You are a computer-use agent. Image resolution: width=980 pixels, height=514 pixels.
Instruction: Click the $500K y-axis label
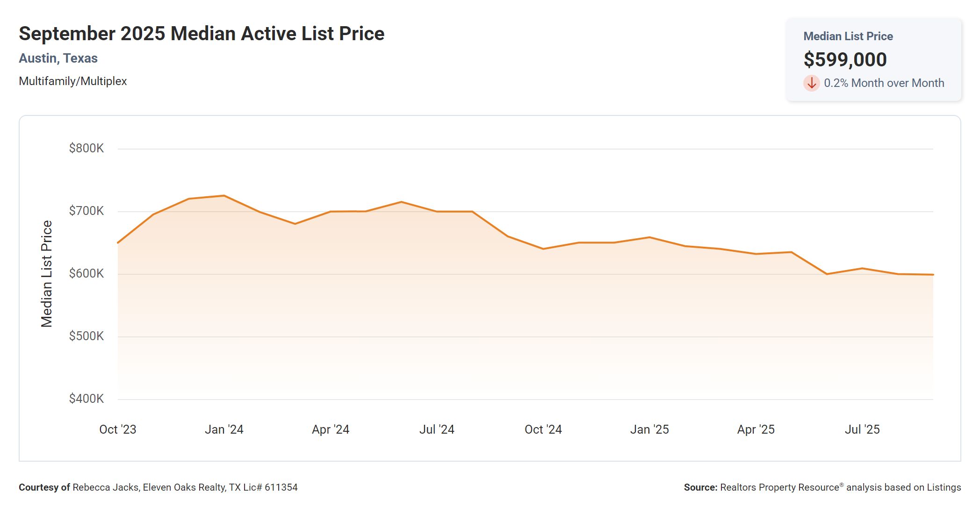tap(86, 336)
